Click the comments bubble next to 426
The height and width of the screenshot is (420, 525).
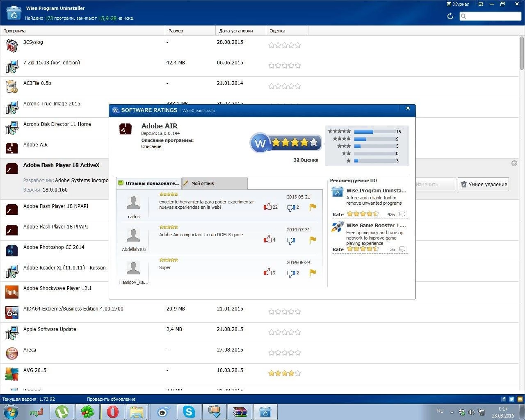coord(402,214)
